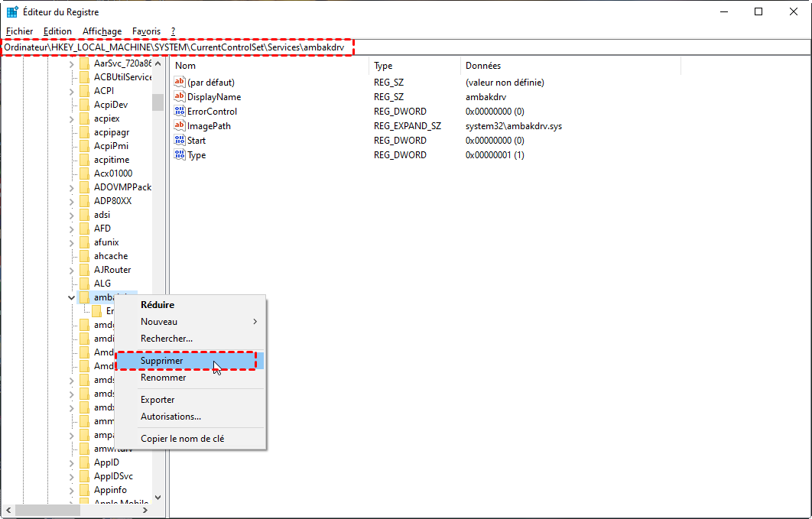Expand the ADOVMPPack key
This screenshot has width=812, height=519.
71,188
